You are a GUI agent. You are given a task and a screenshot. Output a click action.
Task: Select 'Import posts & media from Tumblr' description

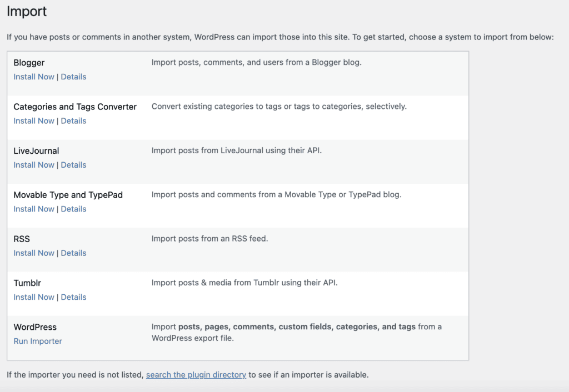click(244, 283)
